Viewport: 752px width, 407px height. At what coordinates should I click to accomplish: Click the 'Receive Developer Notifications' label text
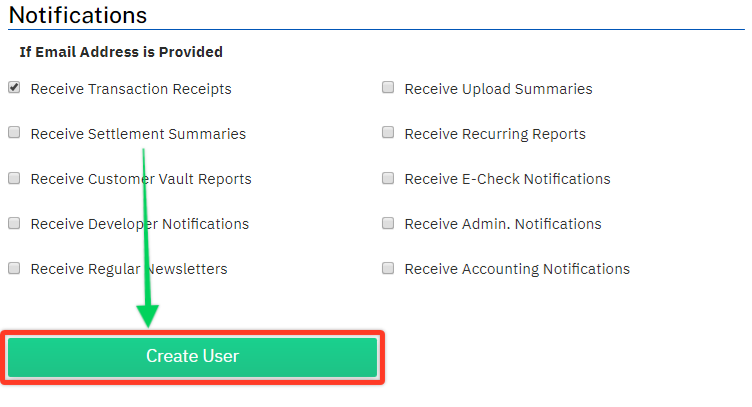(140, 224)
